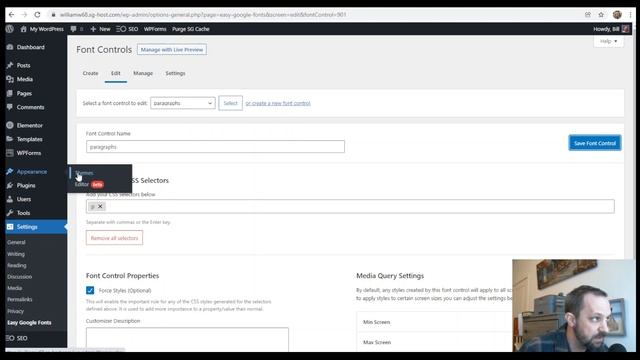Click the plus New item in the admin bar
Image resolution: width=640 pixels, height=360 pixels.
point(100,29)
